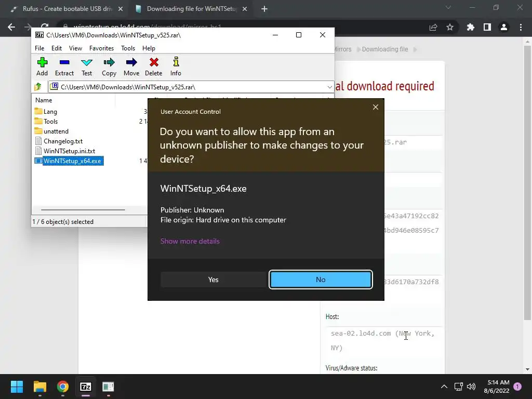Screen dimensions: 532x399
Task: Open a new Chrome tab
Action: click(x=264, y=9)
